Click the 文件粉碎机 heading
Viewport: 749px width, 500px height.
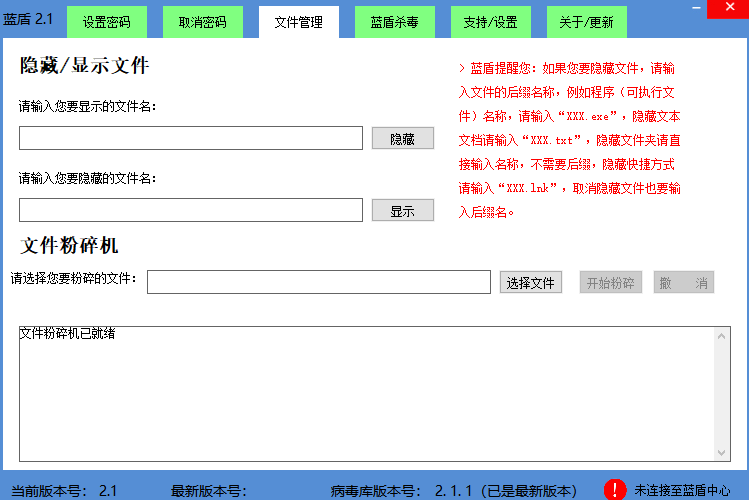coord(69,245)
